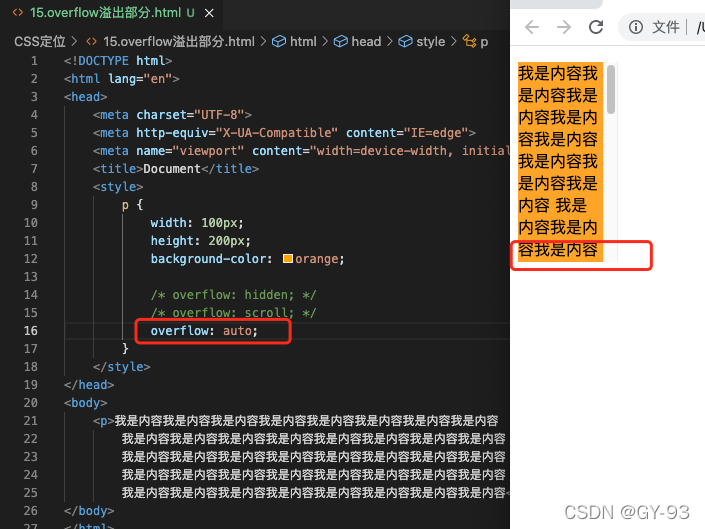705x529 pixels.
Task: Click the opening <style> tag
Action: pos(118,187)
